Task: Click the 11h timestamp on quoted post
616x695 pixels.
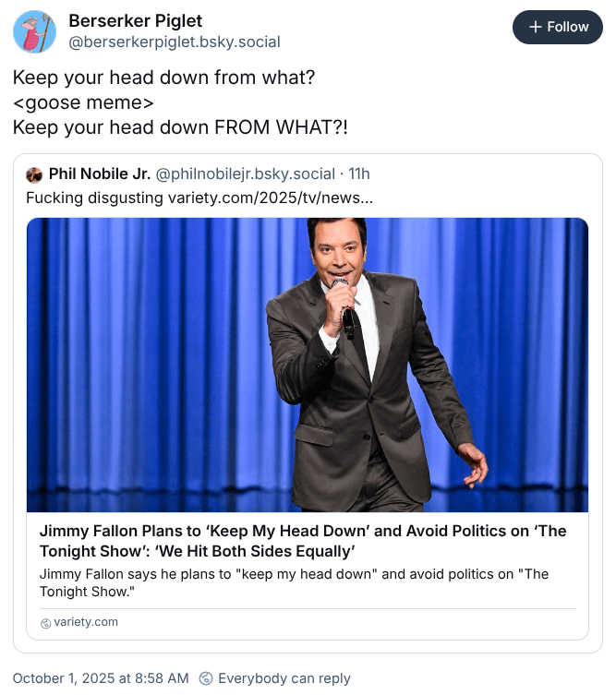Action: coord(359,174)
